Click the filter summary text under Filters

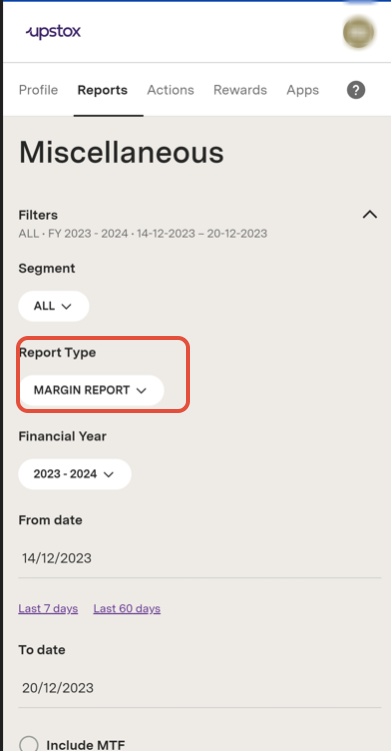pyautogui.click(x=143, y=234)
